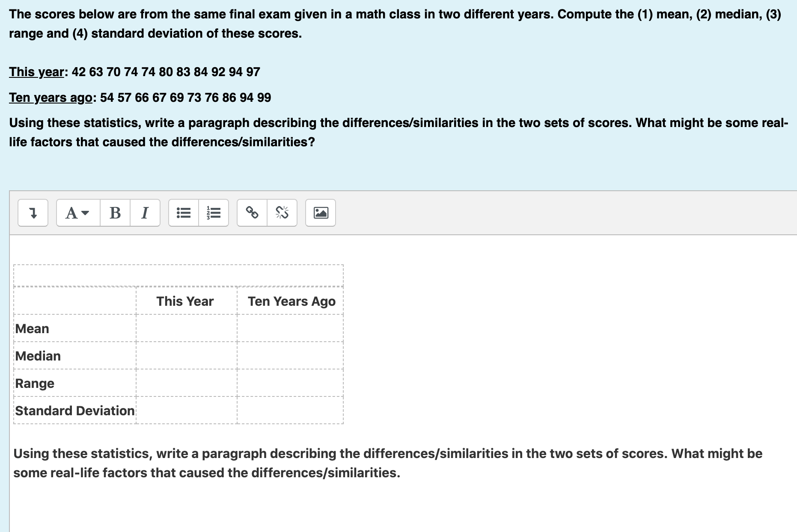The height and width of the screenshot is (532, 797).
Task: Select Standard Deviation cell under This Year
Action: pyautogui.click(x=187, y=411)
